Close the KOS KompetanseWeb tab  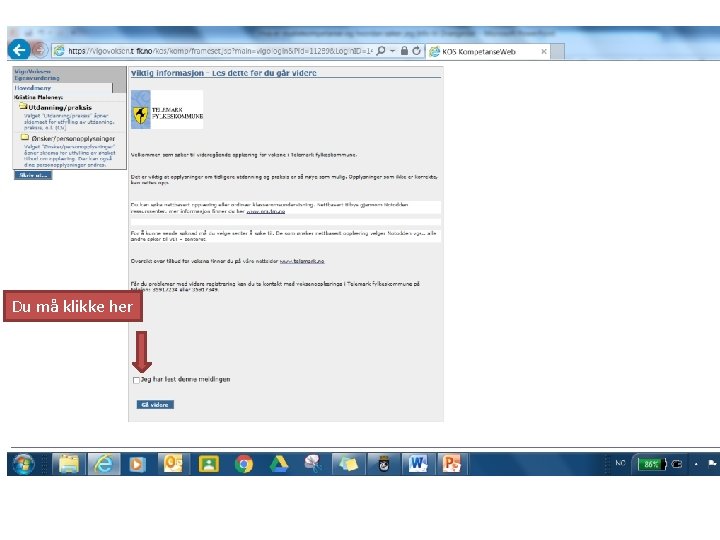tap(544, 51)
